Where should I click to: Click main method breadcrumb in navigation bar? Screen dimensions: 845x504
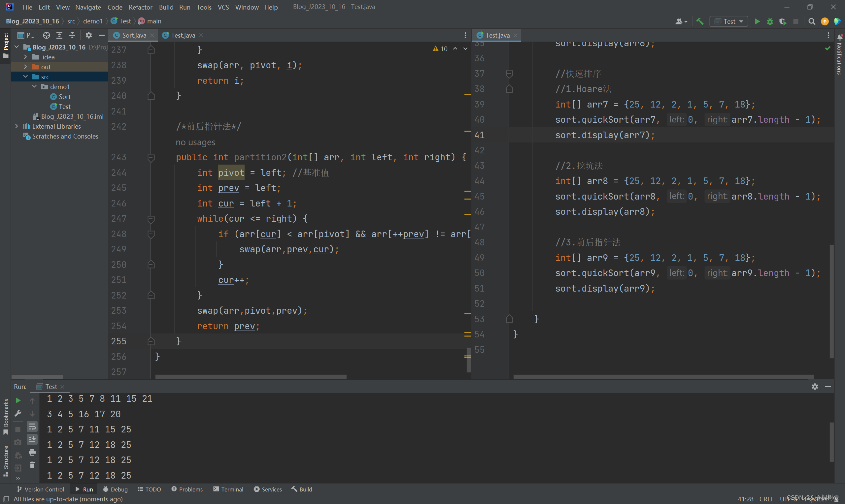pos(150,21)
